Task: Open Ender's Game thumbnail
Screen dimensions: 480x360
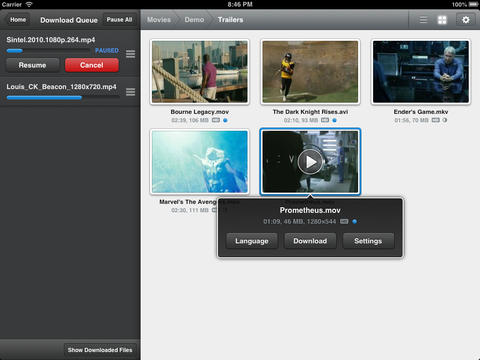Action: click(421, 72)
